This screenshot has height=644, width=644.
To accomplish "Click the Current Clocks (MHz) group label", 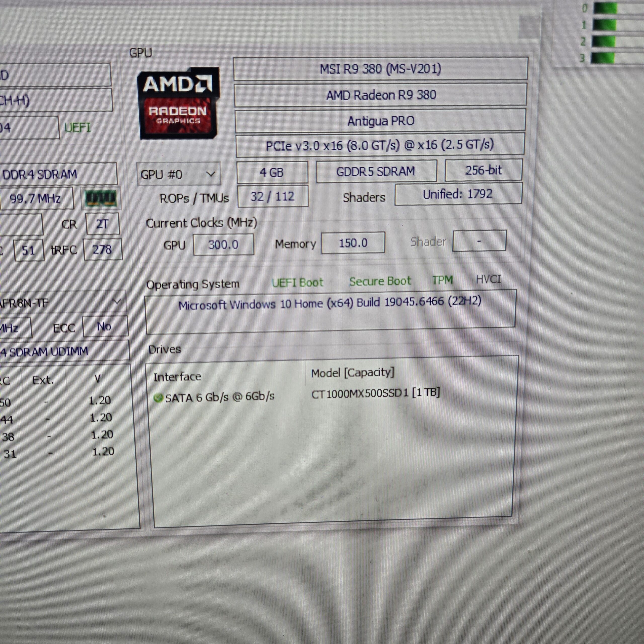I will [x=201, y=223].
